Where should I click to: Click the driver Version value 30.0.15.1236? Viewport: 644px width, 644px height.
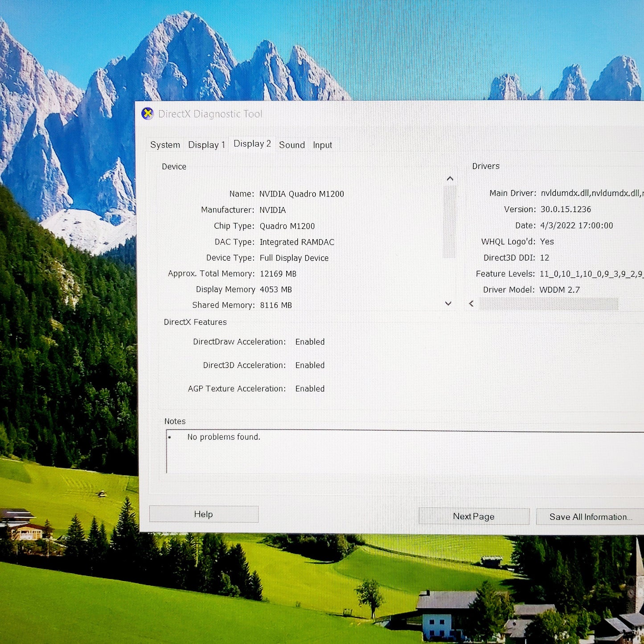click(x=565, y=209)
